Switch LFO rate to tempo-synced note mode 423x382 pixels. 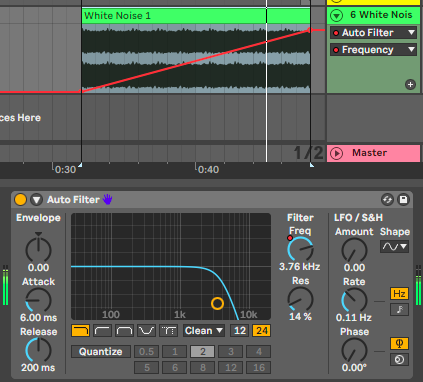click(x=399, y=310)
